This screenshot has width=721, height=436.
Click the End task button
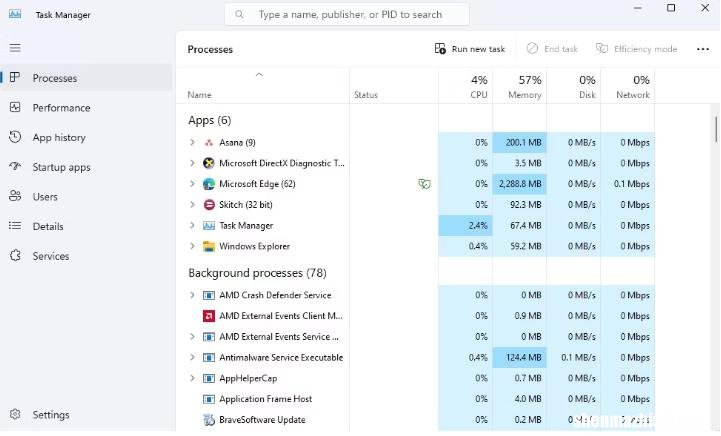(552, 49)
